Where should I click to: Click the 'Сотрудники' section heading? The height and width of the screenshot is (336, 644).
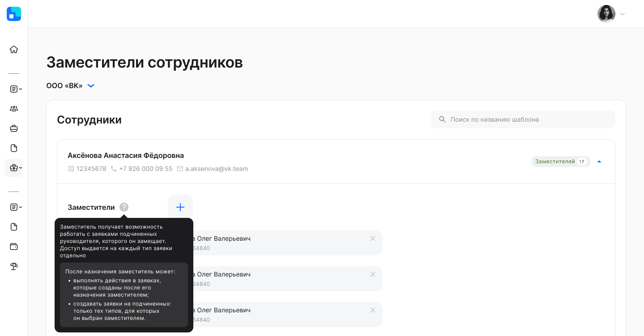(x=90, y=120)
